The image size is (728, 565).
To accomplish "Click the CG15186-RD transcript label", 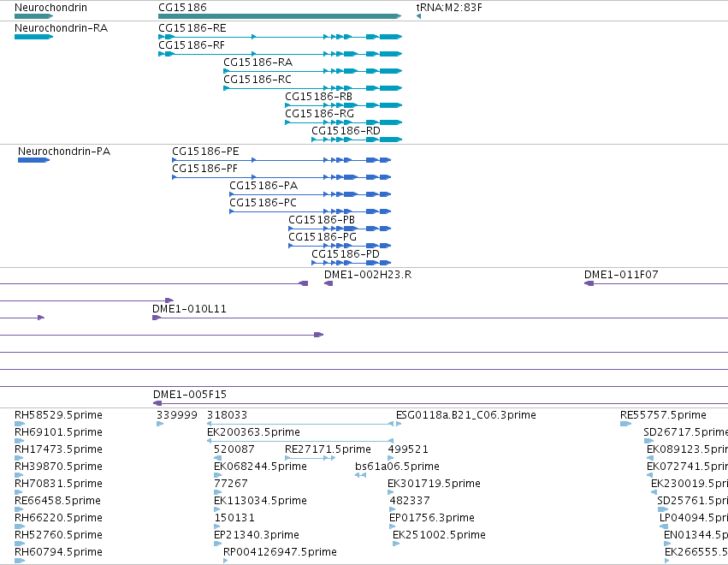I will (x=346, y=131).
